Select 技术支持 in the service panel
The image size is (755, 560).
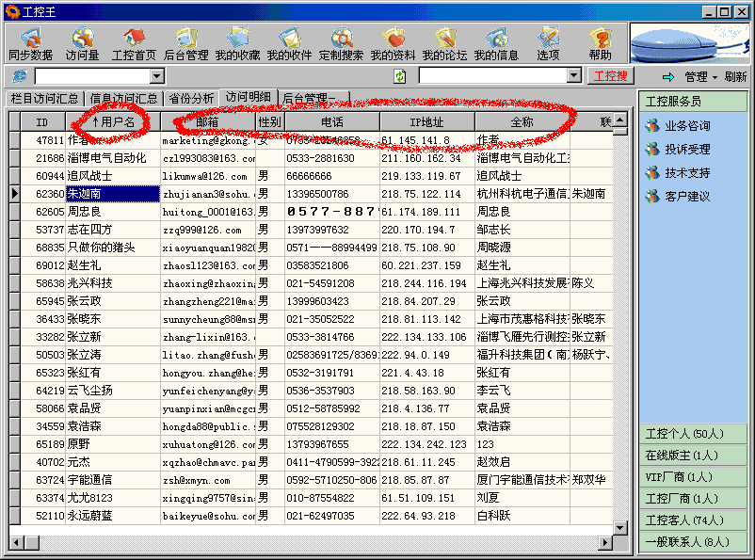coord(651,173)
